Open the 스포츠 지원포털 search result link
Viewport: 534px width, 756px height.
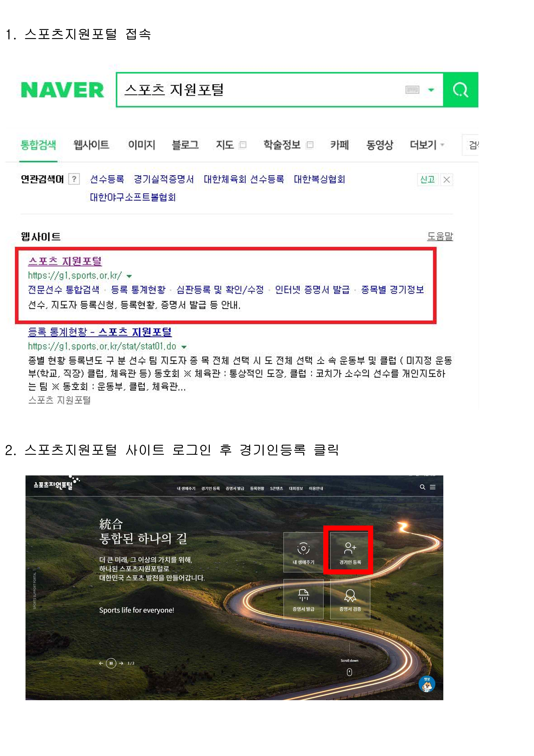coord(65,261)
